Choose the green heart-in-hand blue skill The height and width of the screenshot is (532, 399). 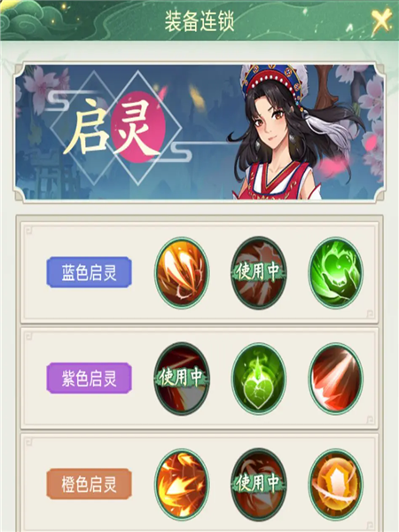tap(335, 273)
